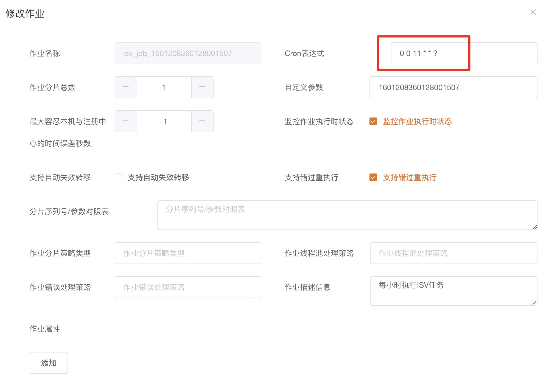Click the 添加 button under 作业属性

49,363
